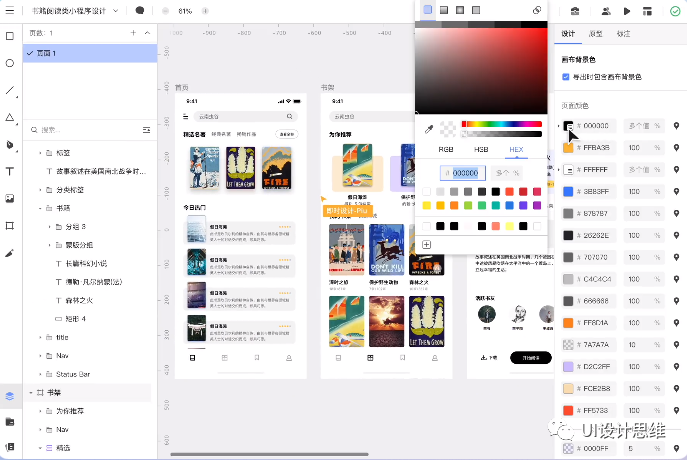Open the file name dropdown chevron
This screenshot has height=460, width=687.
[116, 11]
